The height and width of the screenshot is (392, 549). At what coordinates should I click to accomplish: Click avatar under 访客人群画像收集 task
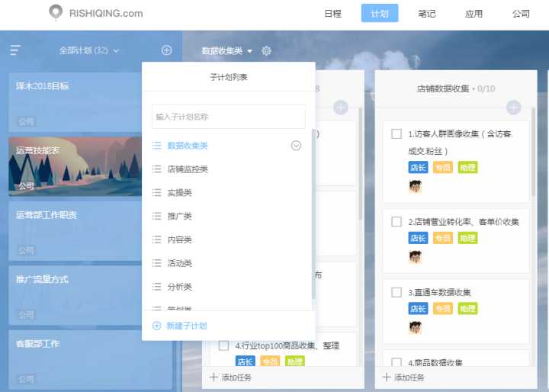415,187
